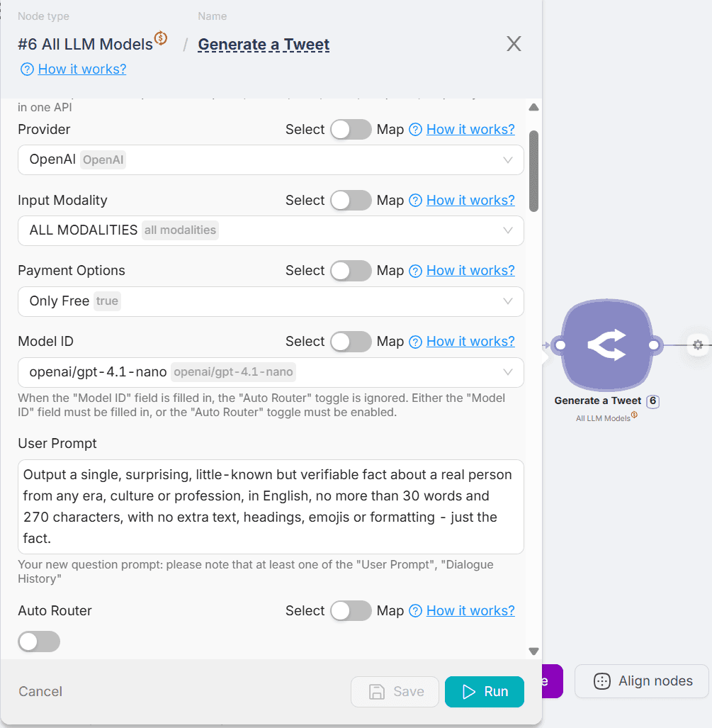Run the Generate a Tweet node
Screen dimensions: 712x728
485,691
